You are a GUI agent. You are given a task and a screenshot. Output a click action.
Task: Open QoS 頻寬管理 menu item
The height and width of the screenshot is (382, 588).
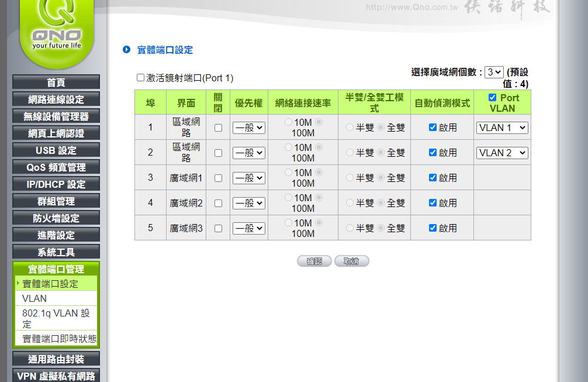coord(56,167)
